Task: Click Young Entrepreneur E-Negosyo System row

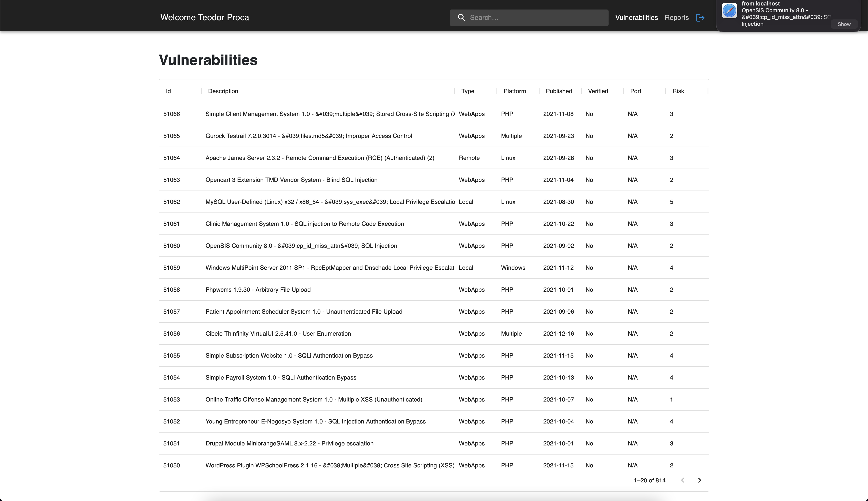Action: (x=434, y=422)
